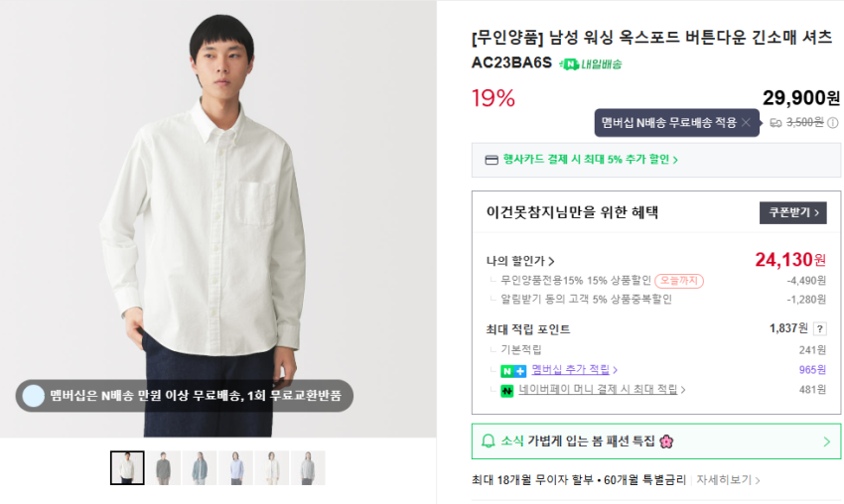Image resolution: width=844 pixels, height=504 pixels.
Task: Select the dark gray shirt thumbnail
Action: click(163, 467)
